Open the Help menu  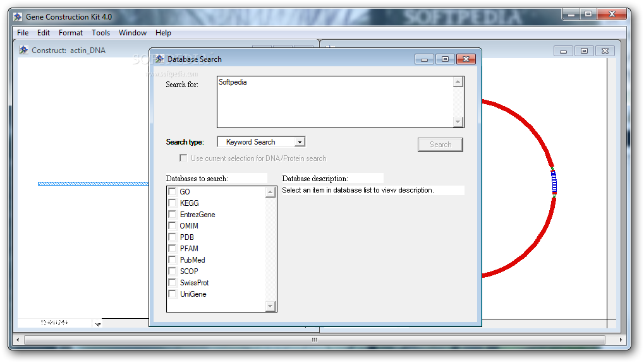(x=163, y=33)
